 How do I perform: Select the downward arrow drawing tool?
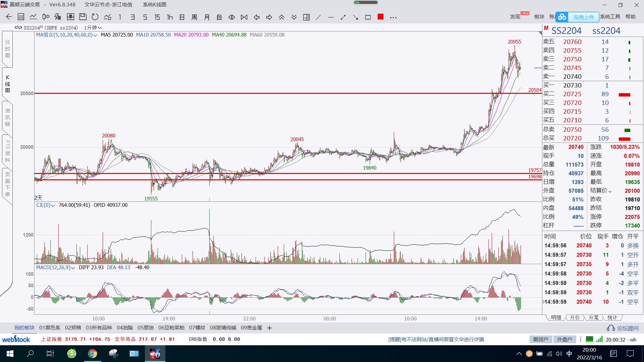(x=356, y=17)
